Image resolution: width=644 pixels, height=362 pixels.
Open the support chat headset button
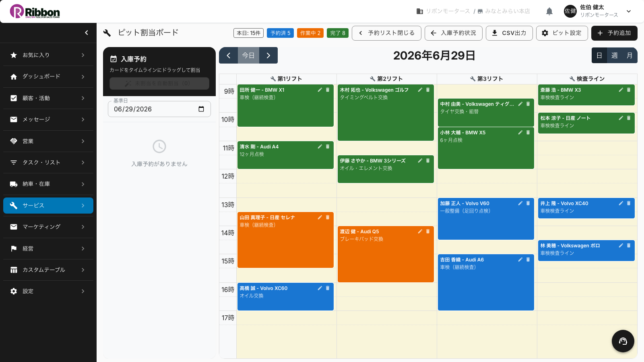coord(623,341)
